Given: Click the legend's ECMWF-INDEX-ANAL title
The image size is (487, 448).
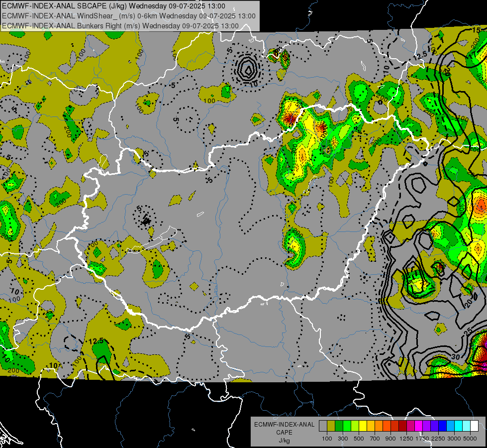Looking at the screenshot, I should point(284,425).
